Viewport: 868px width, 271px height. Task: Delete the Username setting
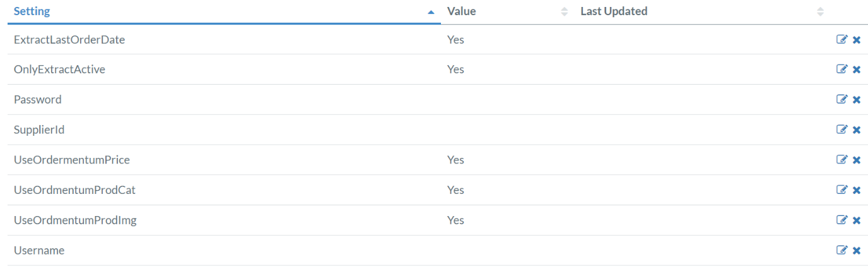pos(857,251)
